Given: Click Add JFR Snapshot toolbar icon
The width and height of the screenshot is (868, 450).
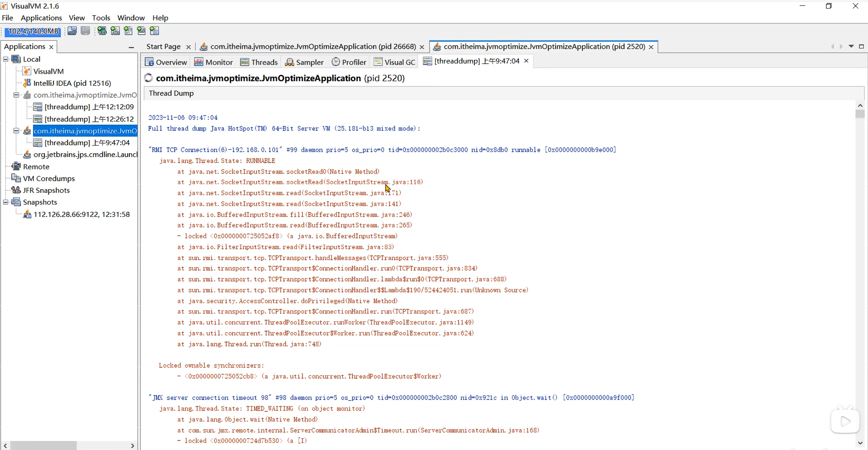Looking at the screenshot, I should pos(141,31).
